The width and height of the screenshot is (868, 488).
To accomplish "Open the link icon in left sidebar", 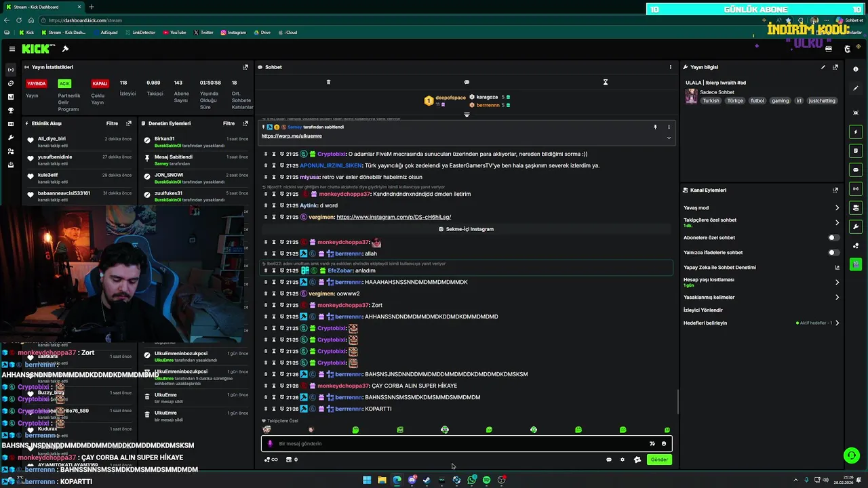I will (10, 83).
